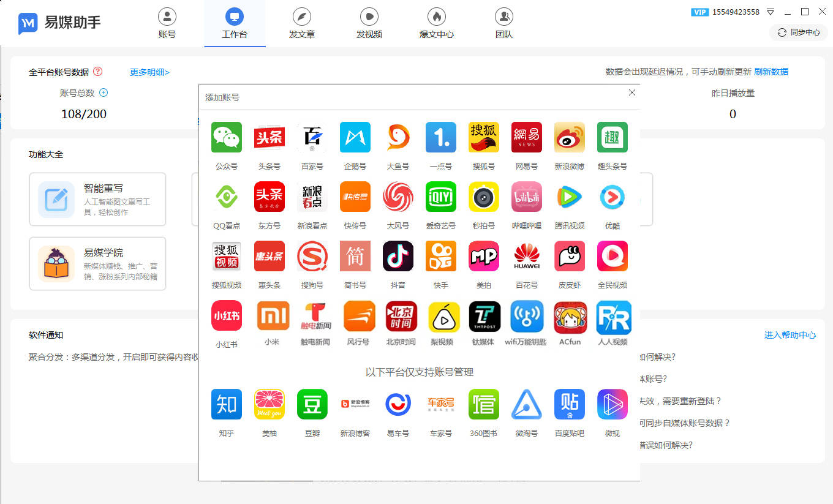Add a 全民视频 account
Screen dimensions: 833x504
pos(612,256)
